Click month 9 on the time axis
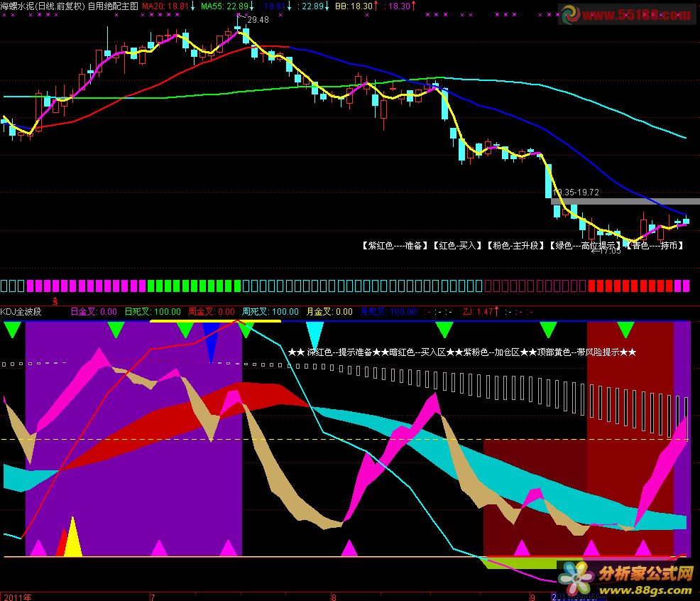700x601 pixels. pos(532,597)
